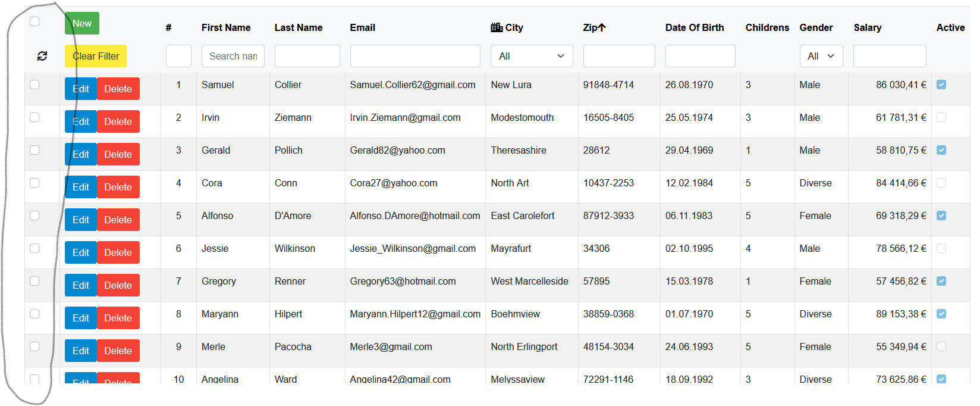
Task: Delete the record for Gregory Renner
Action: [x=118, y=285]
